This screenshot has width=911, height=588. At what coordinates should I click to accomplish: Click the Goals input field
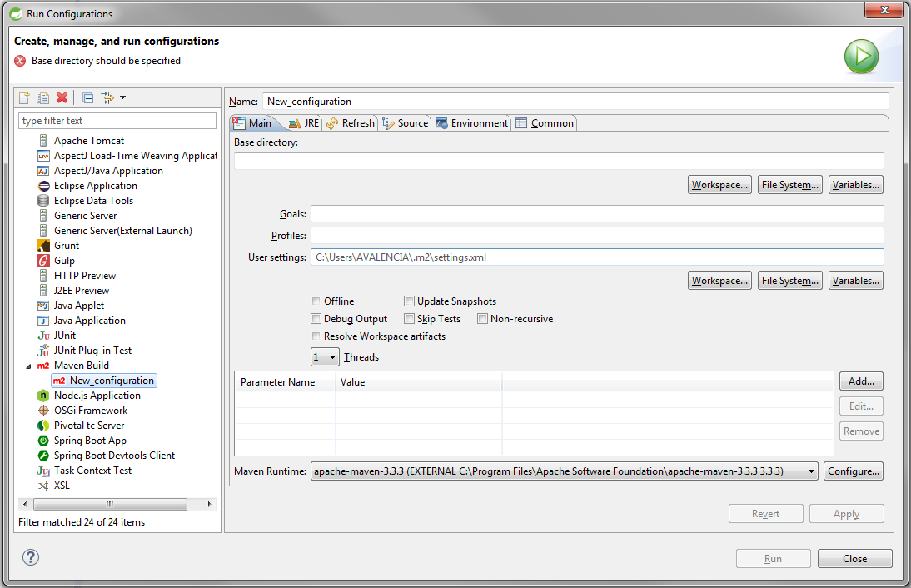[597, 214]
